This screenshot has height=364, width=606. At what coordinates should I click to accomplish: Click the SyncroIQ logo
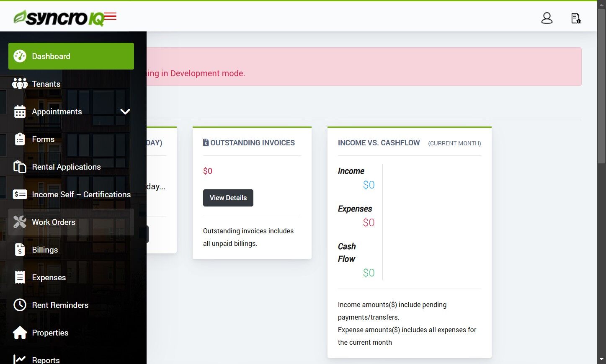point(59,18)
